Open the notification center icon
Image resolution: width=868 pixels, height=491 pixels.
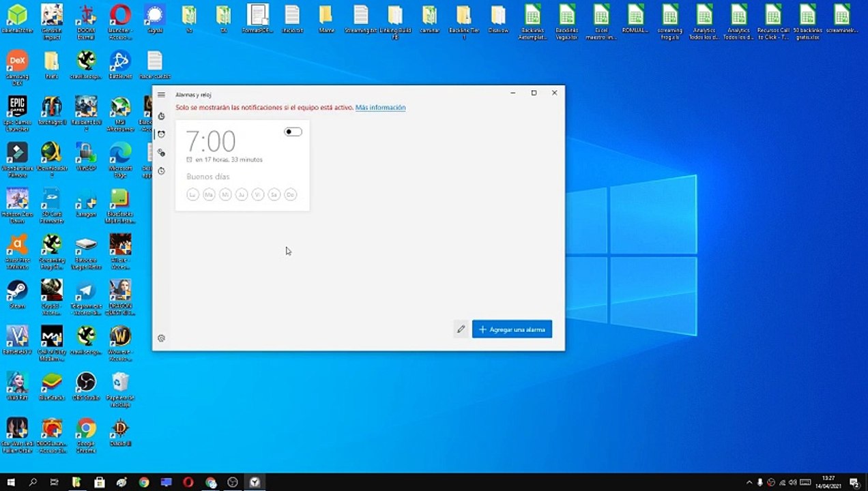[x=853, y=482]
